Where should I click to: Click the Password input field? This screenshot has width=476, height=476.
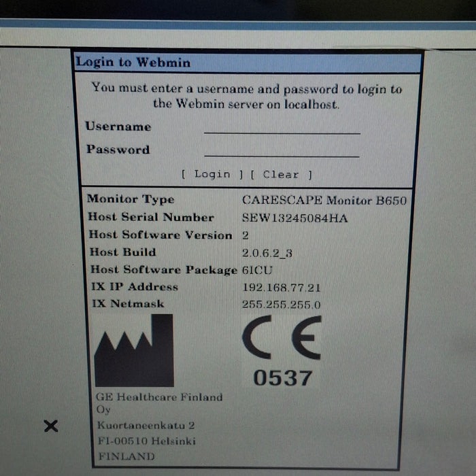282,150
